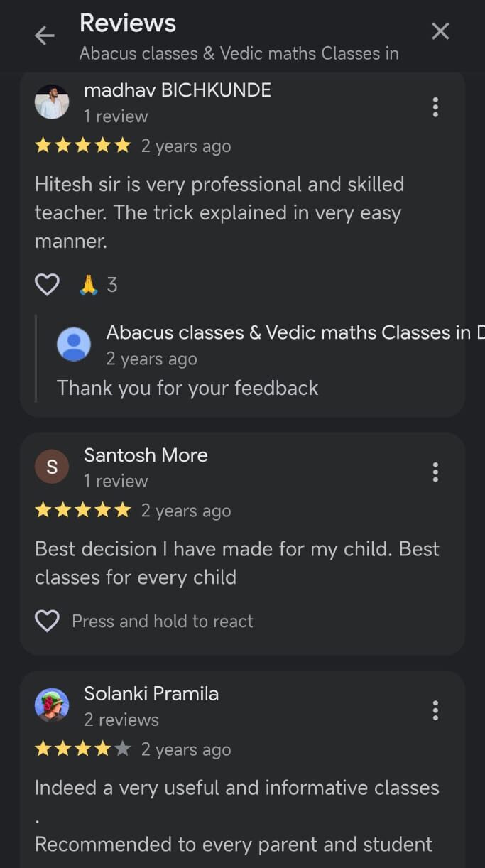Tap the business owner reply avatar
The image size is (485, 868).
coord(74,345)
